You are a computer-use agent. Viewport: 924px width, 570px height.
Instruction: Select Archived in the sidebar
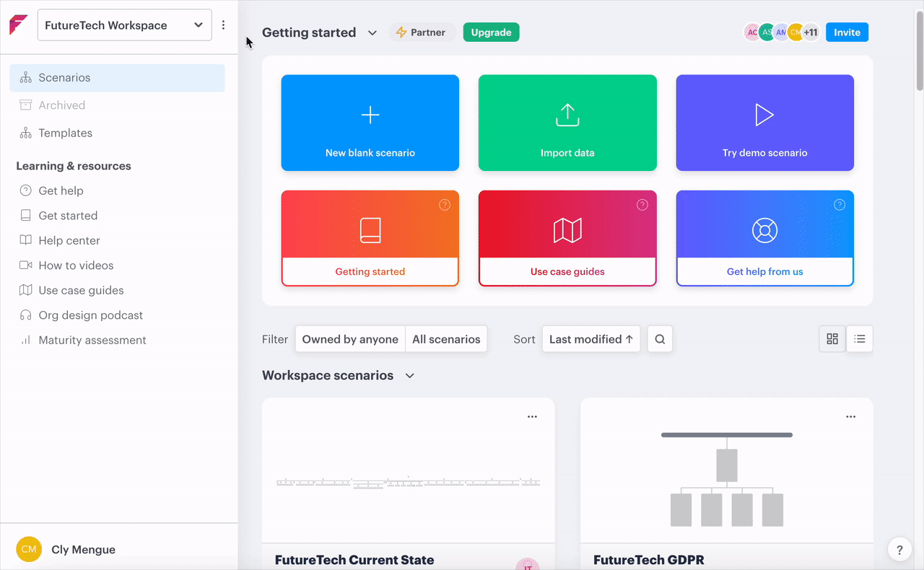tap(61, 105)
